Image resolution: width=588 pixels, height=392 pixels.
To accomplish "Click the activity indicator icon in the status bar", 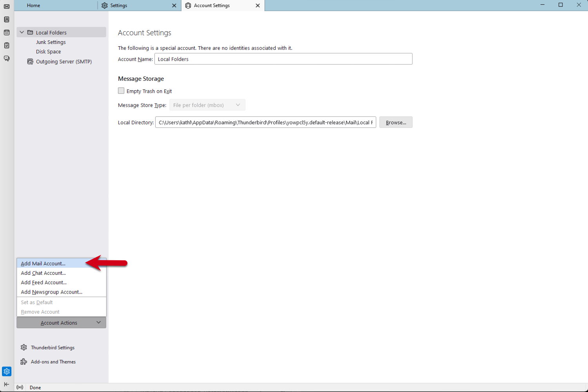I will click(20, 387).
